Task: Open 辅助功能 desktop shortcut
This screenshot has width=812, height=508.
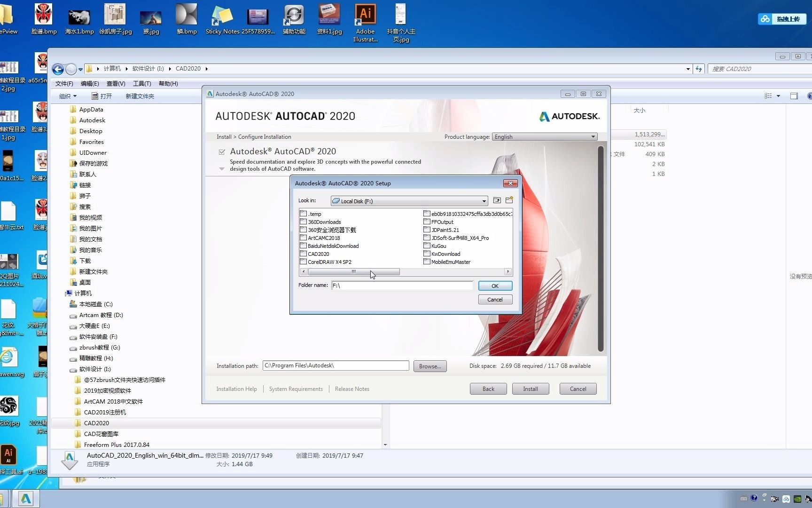Action: pyautogui.click(x=294, y=19)
